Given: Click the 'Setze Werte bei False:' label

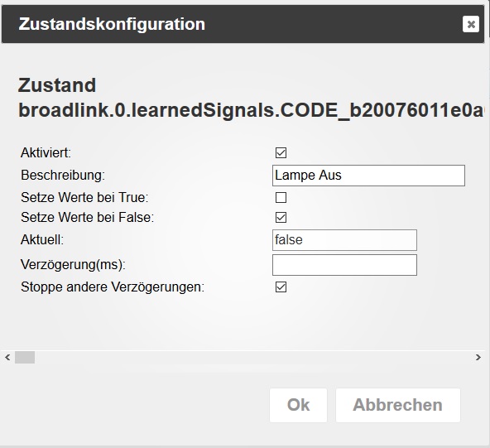Looking at the screenshot, I should point(87,217).
